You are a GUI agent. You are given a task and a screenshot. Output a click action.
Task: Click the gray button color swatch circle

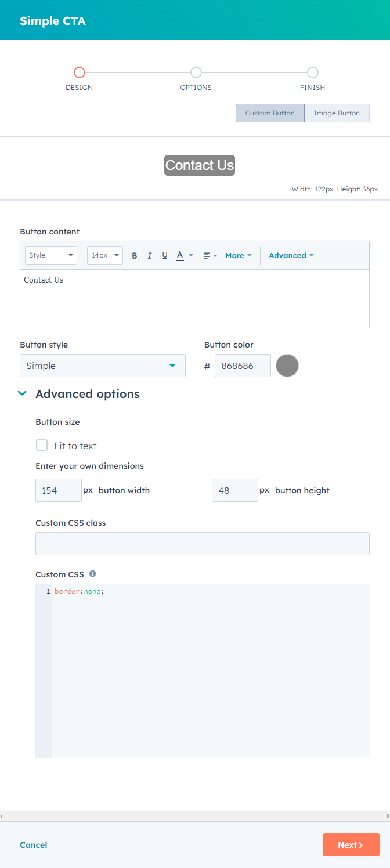tap(287, 366)
